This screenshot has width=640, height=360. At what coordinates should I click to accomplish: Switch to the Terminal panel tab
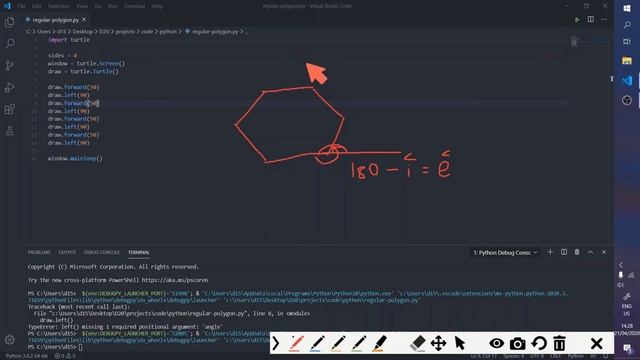pos(139,253)
